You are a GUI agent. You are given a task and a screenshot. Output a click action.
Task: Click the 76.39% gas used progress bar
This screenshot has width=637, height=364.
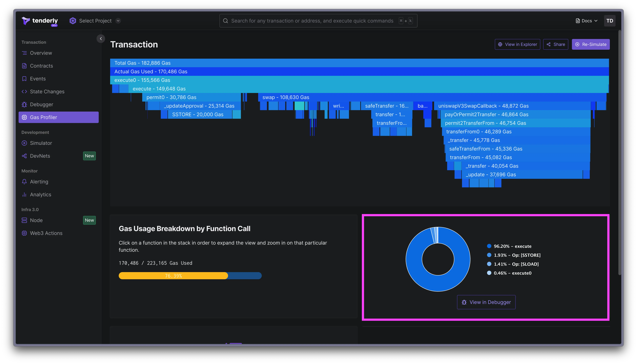(190, 276)
